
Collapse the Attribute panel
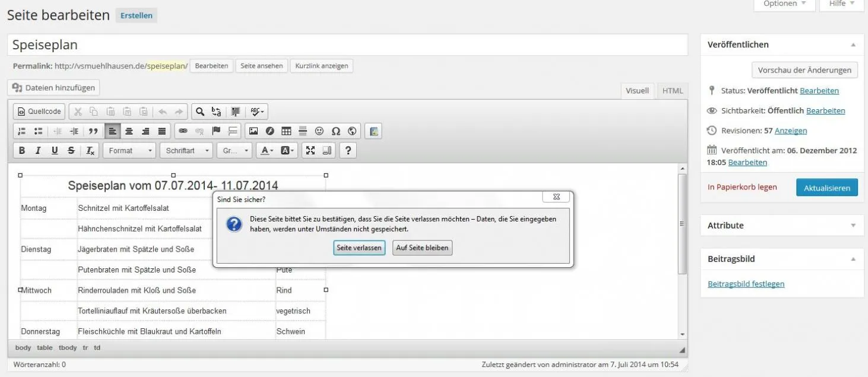(853, 226)
